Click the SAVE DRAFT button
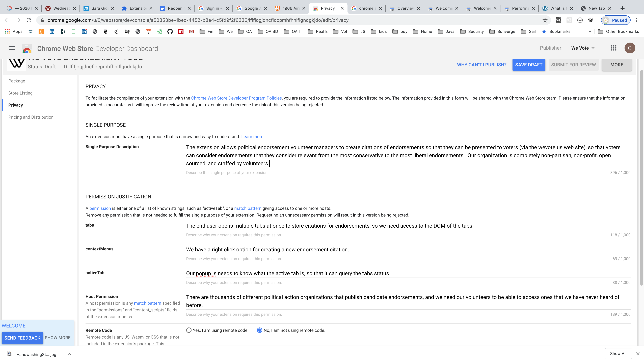This screenshot has height=362, width=644. click(x=528, y=65)
